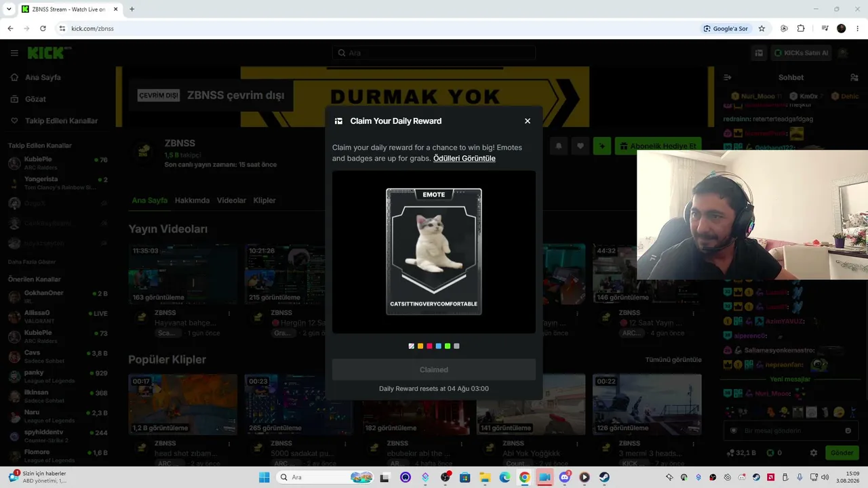Open the spyhiddentv recommended channel
The image size is (868, 488).
(x=58, y=436)
